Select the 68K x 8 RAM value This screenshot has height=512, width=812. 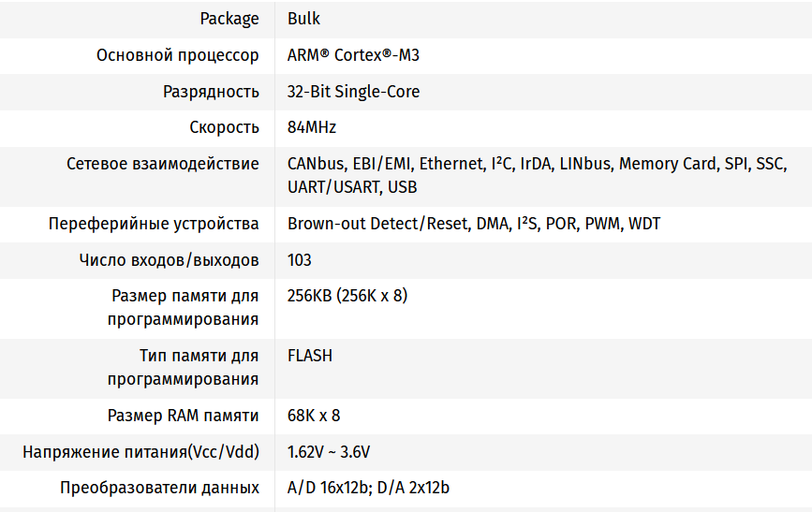pos(314,416)
